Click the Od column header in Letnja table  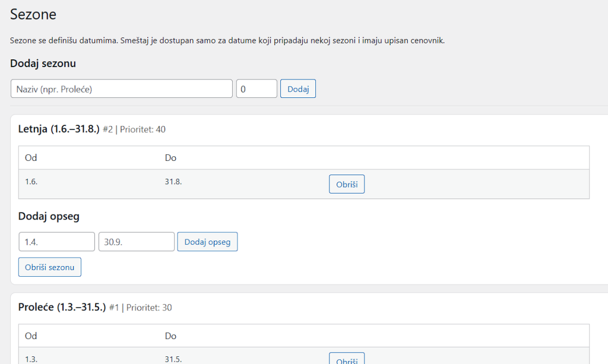click(x=31, y=158)
